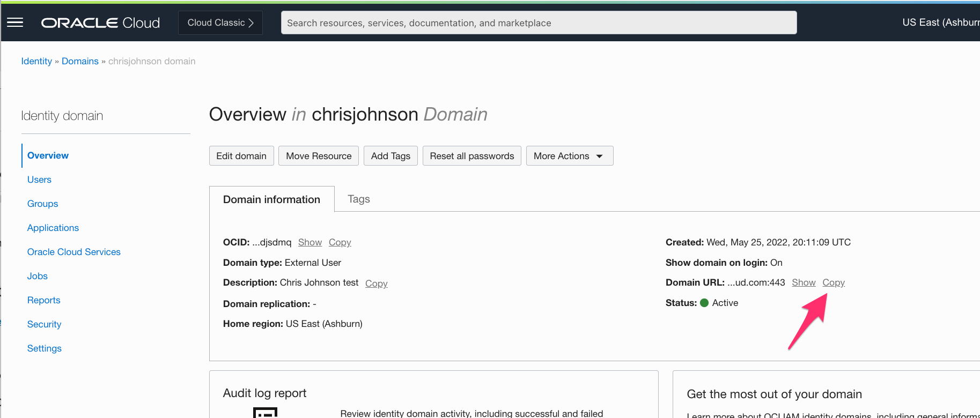The image size is (980, 418).
Task: Open Security in the sidebar
Action: [44, 324]
